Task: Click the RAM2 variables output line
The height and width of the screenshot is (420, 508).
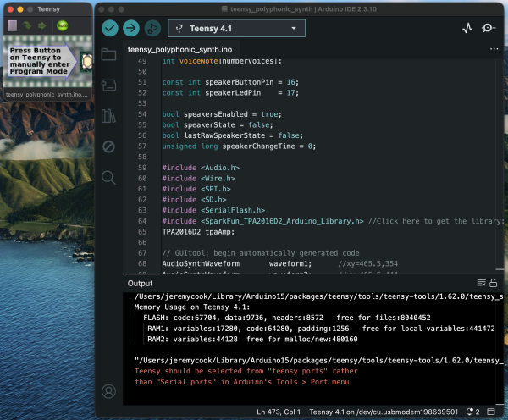Action: [252, 340]
